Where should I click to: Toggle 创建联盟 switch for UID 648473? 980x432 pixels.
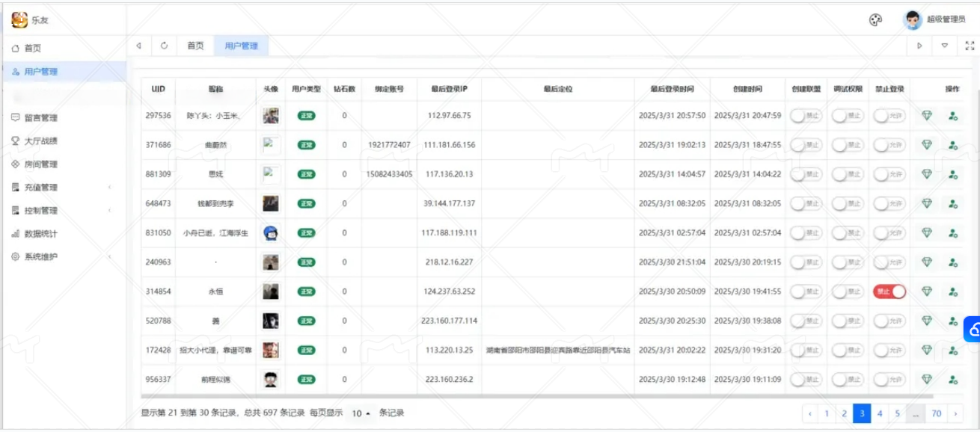806,203
